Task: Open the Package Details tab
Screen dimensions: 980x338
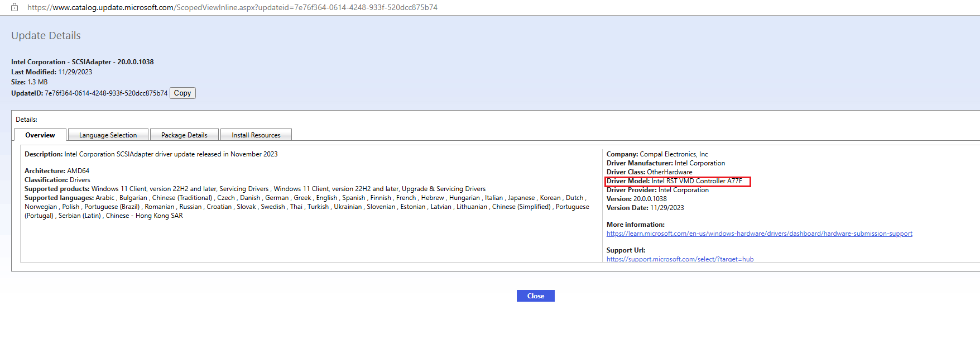Action: pos(184,135)
